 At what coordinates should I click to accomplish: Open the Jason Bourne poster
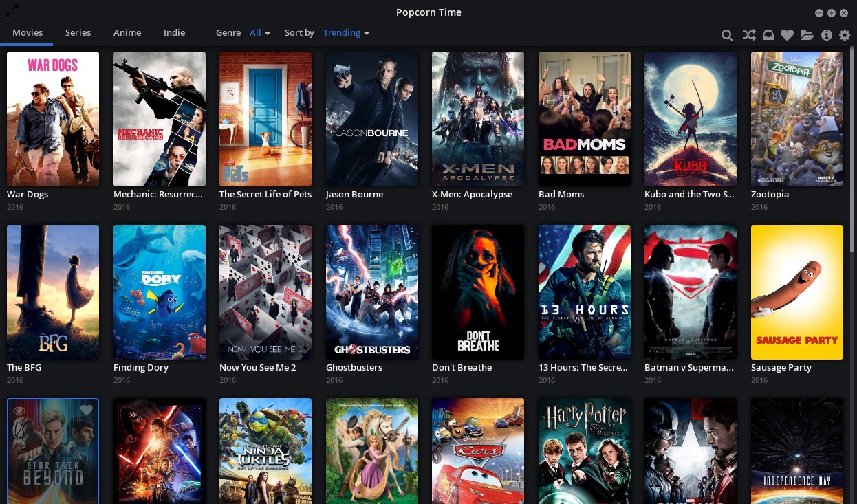click(372, 119)
